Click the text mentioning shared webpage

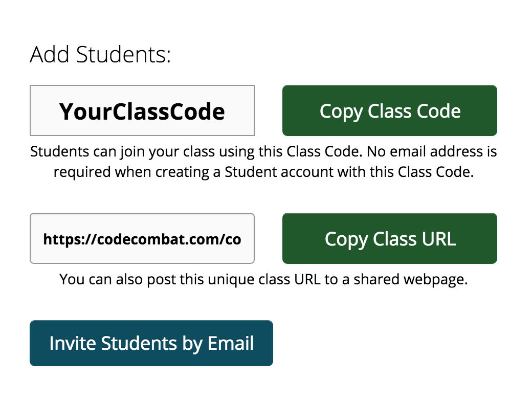263,280
